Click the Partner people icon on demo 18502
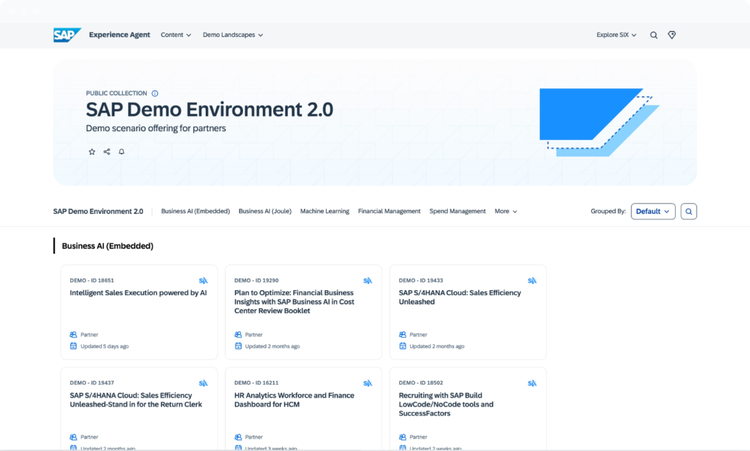This screenshot has width=750, height=451. [x=402, y=437]
